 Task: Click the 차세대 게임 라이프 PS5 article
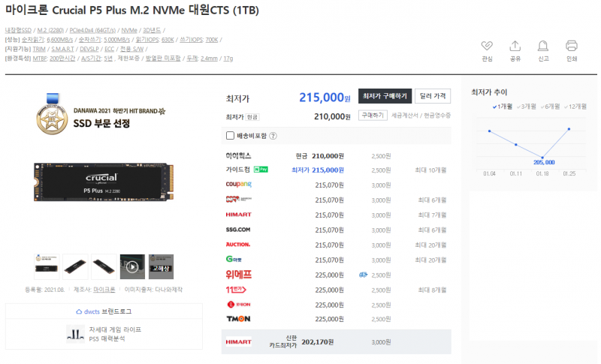tap(104, 334)
